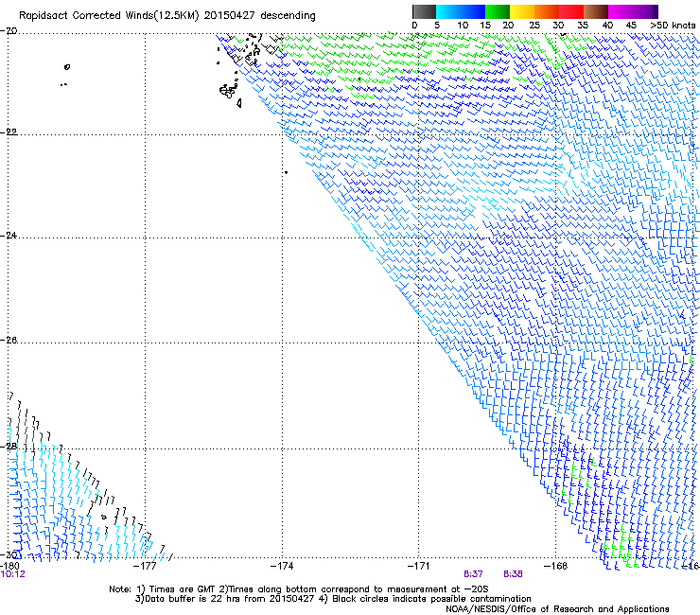Click the '25' label under the color bar
700x615 pixels.
pos(534,26)
